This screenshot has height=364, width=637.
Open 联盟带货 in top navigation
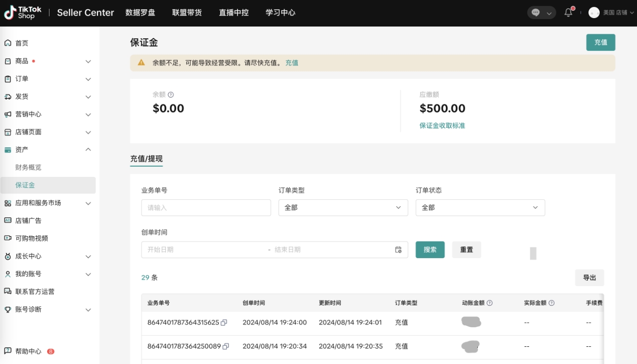187,13
